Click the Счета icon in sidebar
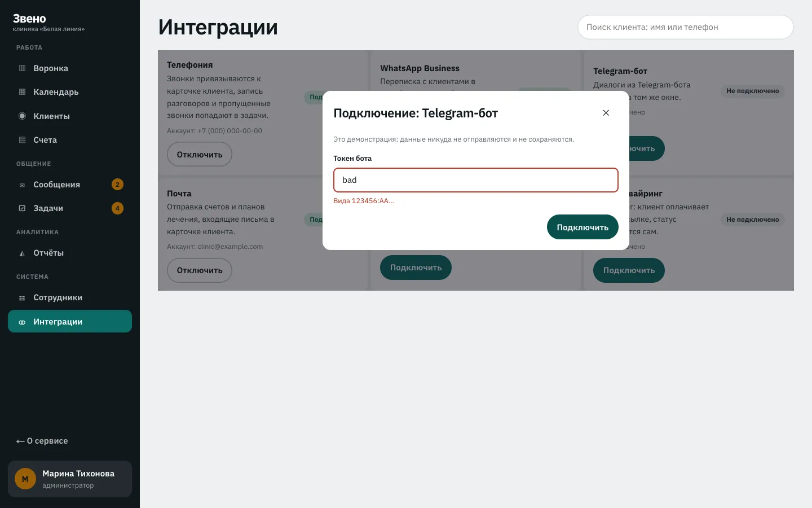Screen dimensions: 812x508 [x=22, y=140]
